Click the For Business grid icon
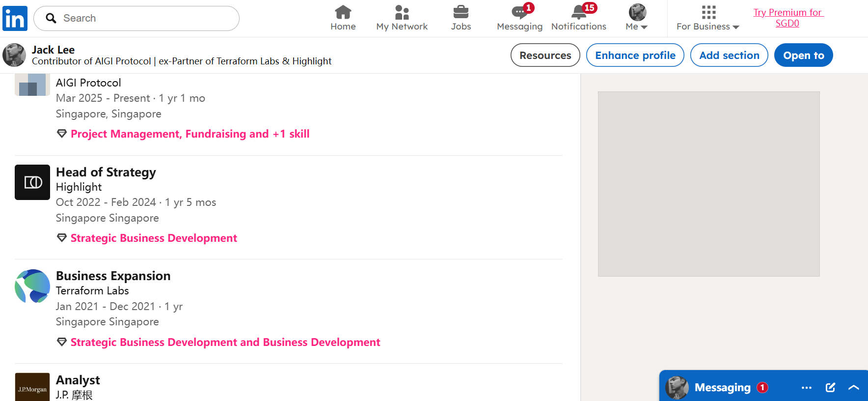The width and height of the screenshot is (868, 401). tap(708, 12)
